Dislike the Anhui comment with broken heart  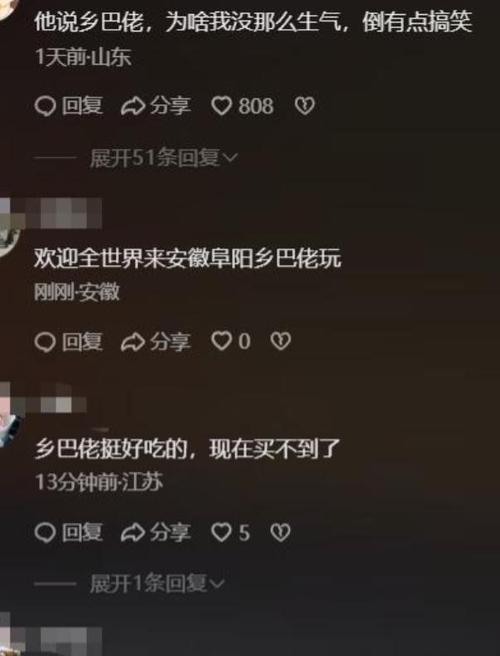pos(280,341)
